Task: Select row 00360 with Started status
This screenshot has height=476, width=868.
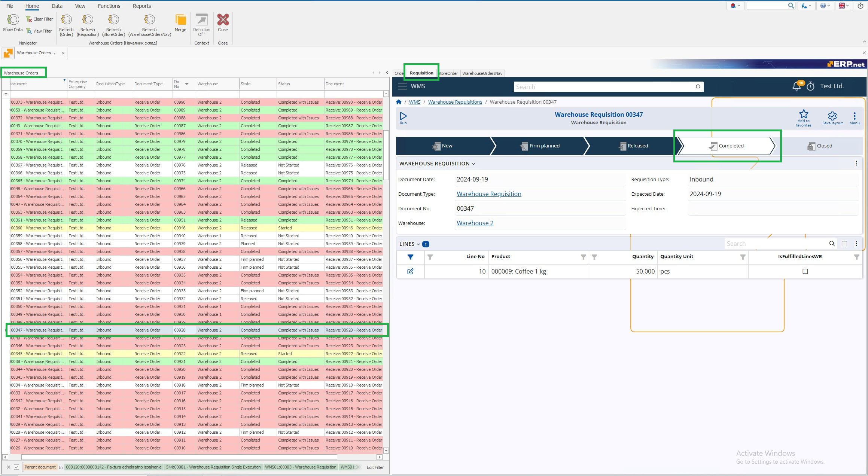Action: click(197, 228)
